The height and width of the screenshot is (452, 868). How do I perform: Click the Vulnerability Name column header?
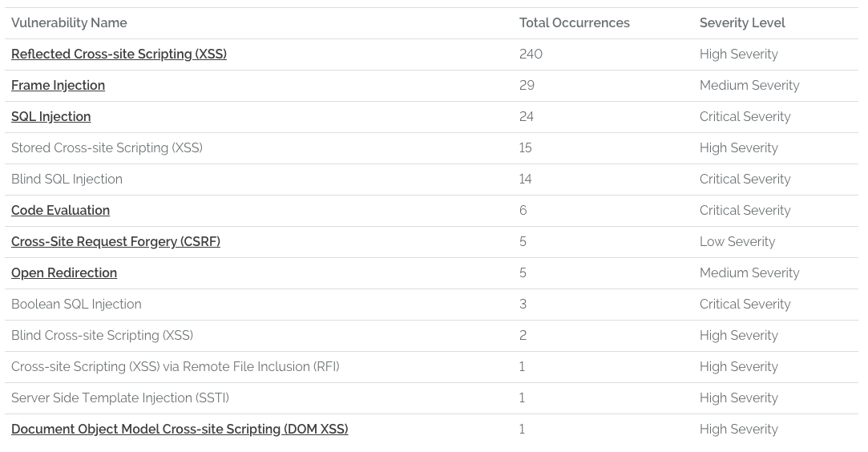[69, 23]
